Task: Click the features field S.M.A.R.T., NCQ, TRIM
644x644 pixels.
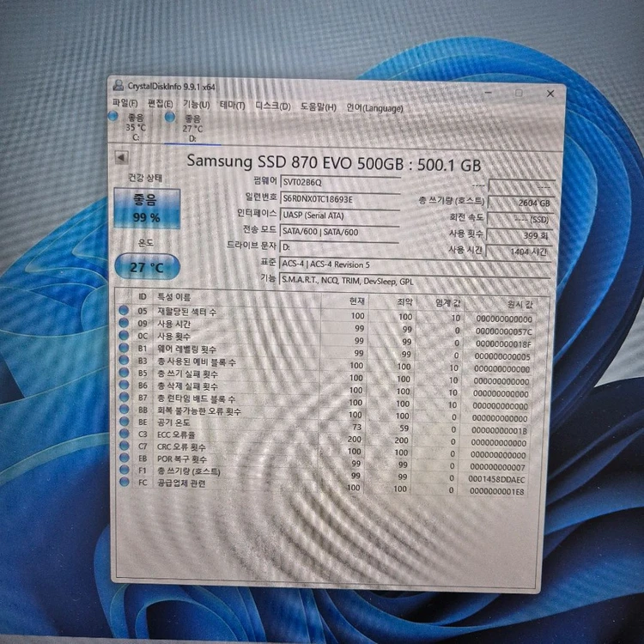Action: click(x=415, y=283)
